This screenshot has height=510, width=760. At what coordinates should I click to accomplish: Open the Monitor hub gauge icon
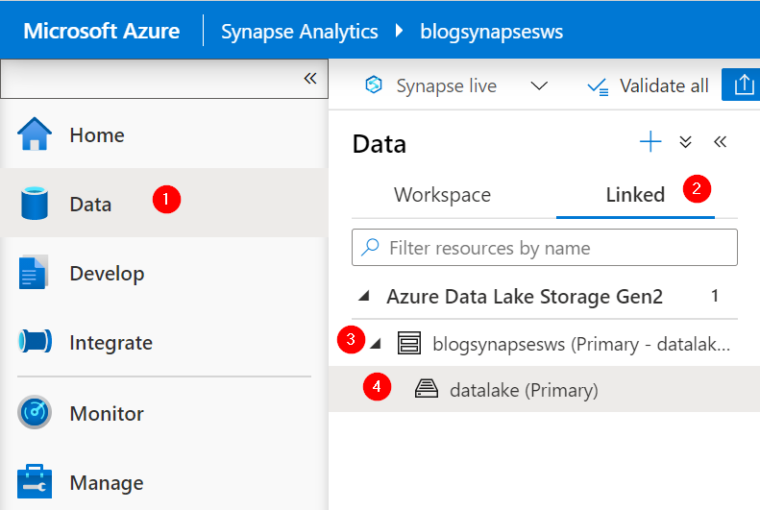pyautogui.click(x=34, y=412)
